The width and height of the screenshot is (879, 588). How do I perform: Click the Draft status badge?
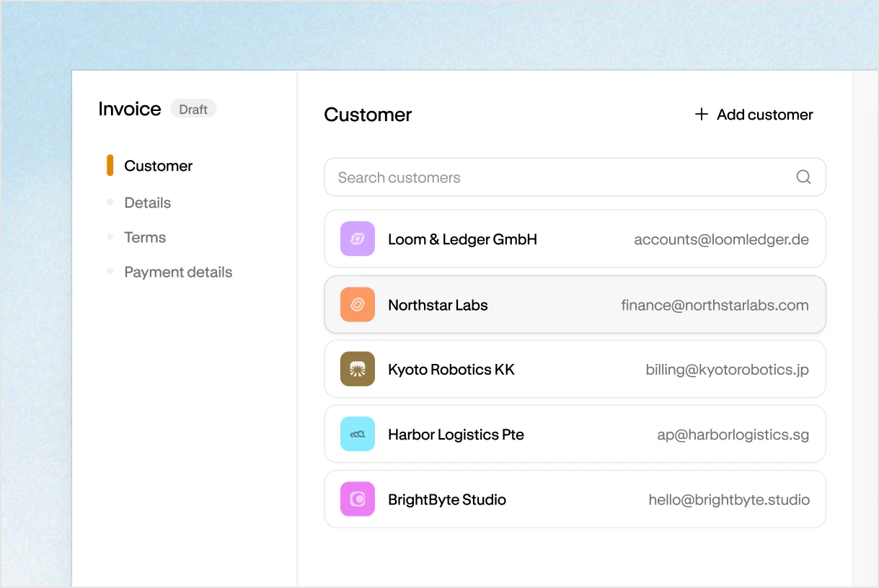[x=193, y=109]
